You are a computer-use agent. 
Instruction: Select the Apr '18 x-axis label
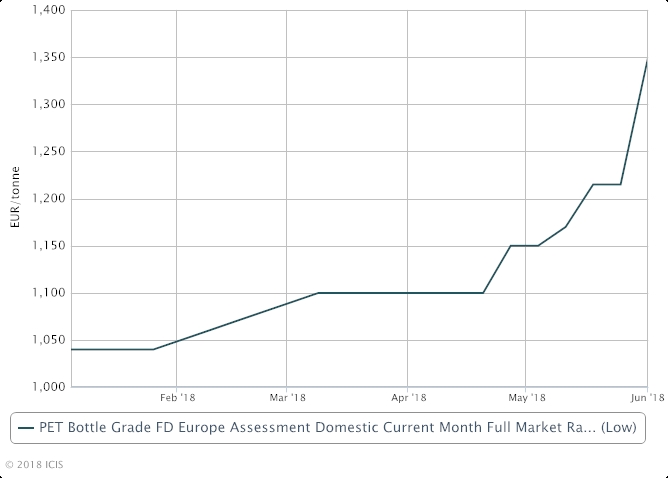(x=407, y=398)
